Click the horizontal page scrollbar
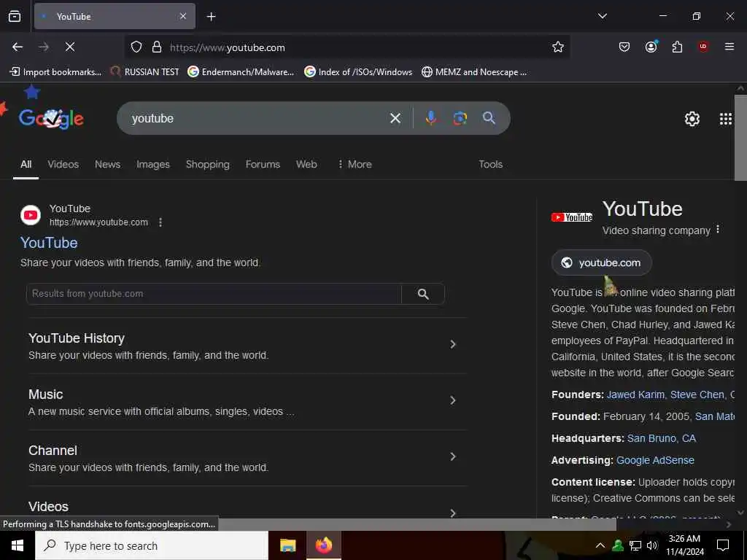 (417, 524)
